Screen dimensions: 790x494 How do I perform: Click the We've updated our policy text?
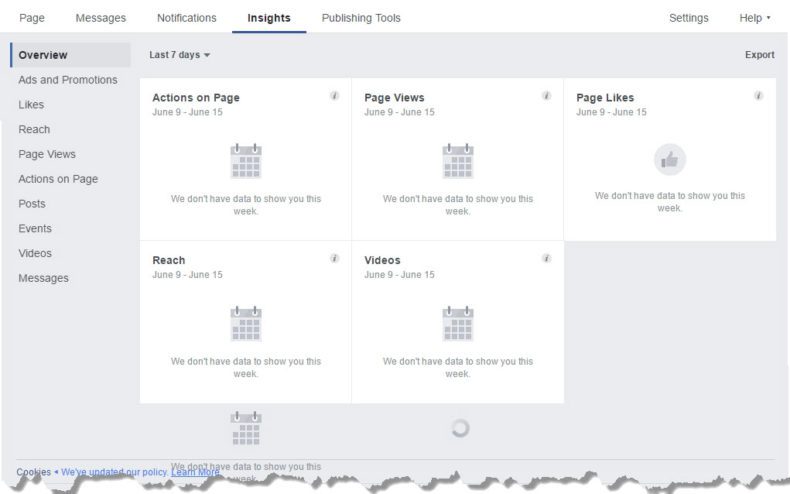(114, 472)
